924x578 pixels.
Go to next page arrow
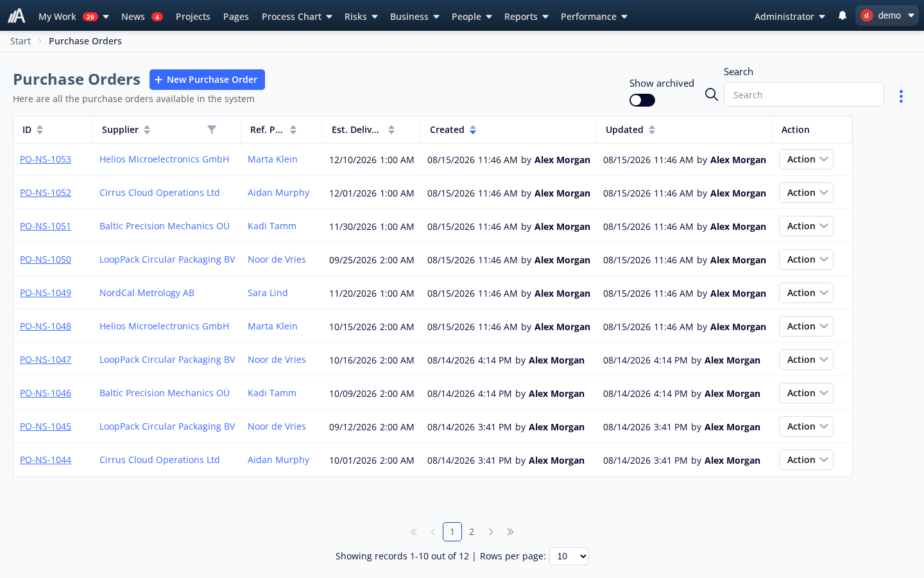click(491, 532)
